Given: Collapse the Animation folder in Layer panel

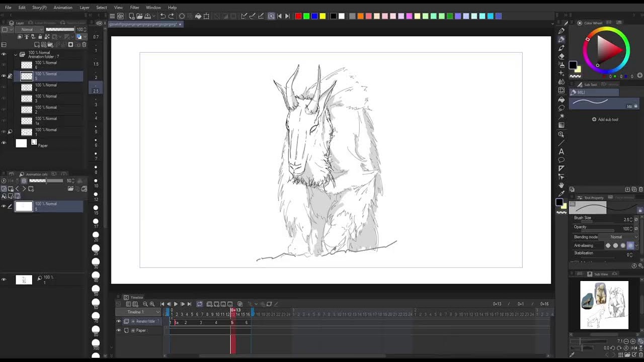Looking at the screenshot, I should pos(16,54).
